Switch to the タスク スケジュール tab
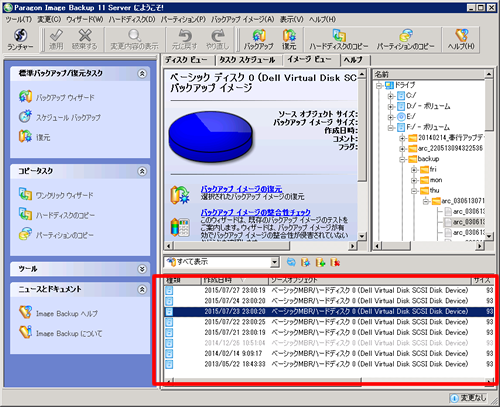This screenshot has height=407, width=500. 247,60
